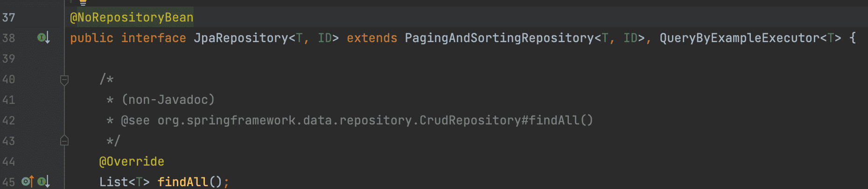Viewport: 868px width, 189px height.
Task: Click line number 39 in the gutter
Action: pos(9,58)
